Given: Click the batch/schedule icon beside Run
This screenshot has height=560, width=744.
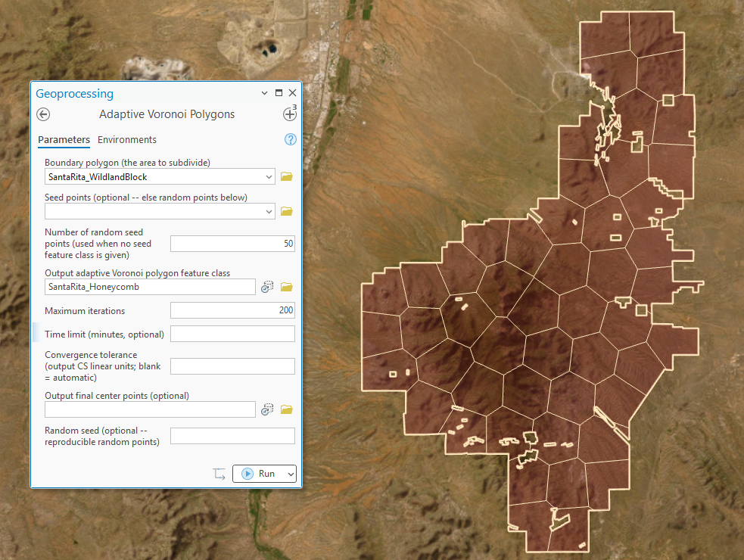Looking at the screenshot, I should pos(219,474).
